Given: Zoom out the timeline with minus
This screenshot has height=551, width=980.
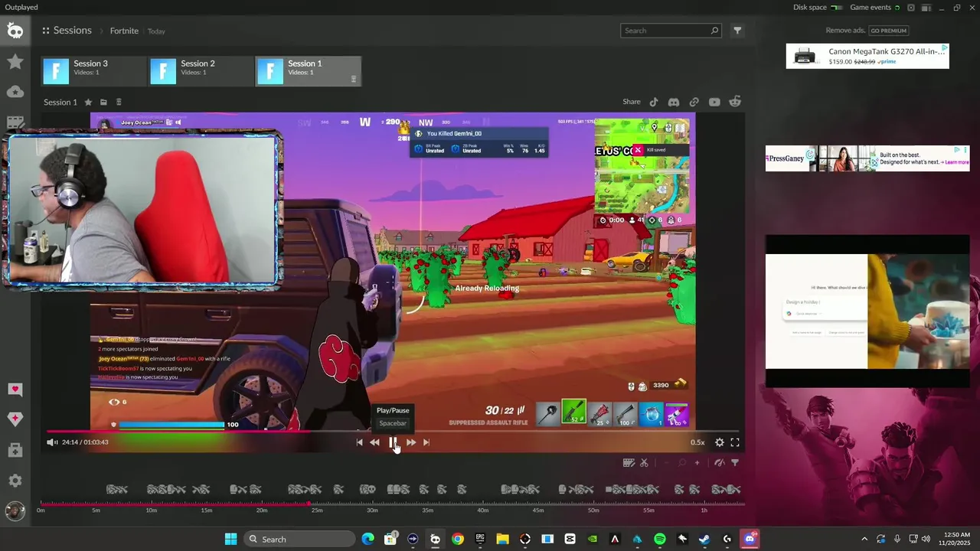Looking at the screenshot, I should click(666, 462).
